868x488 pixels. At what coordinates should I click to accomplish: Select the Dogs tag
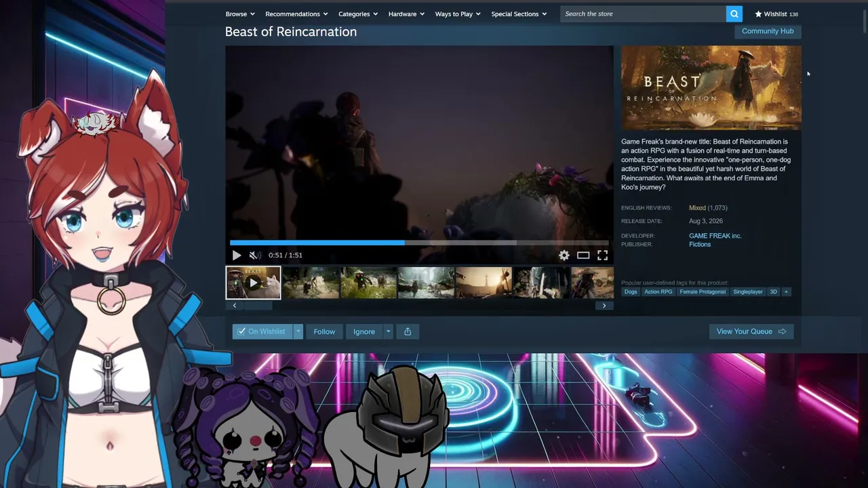tap(631, 292)
